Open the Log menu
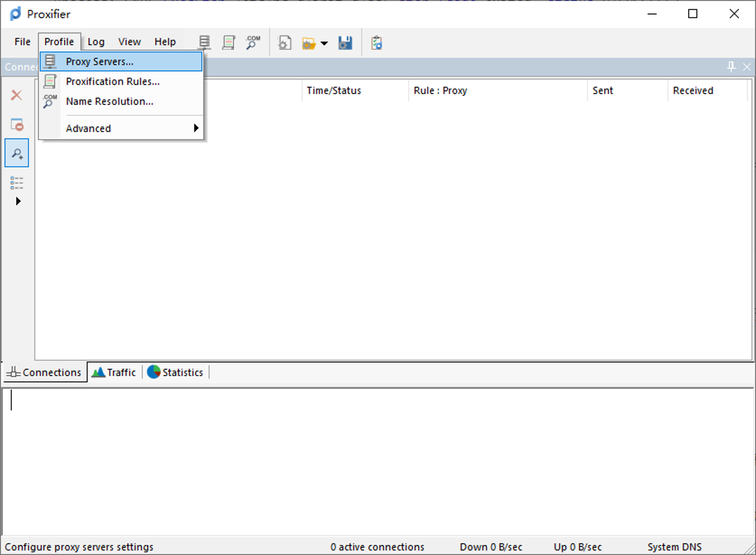 96,42
